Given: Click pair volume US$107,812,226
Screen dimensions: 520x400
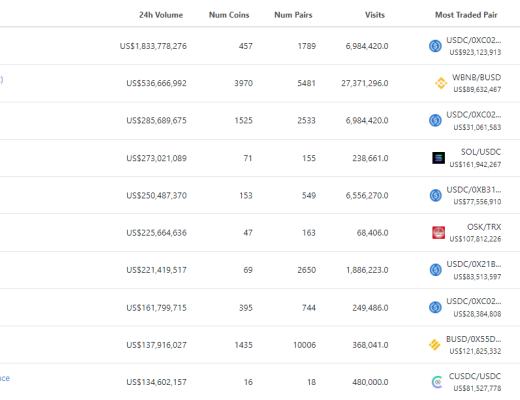Looking at the screenshot, I should pos(475,239).
